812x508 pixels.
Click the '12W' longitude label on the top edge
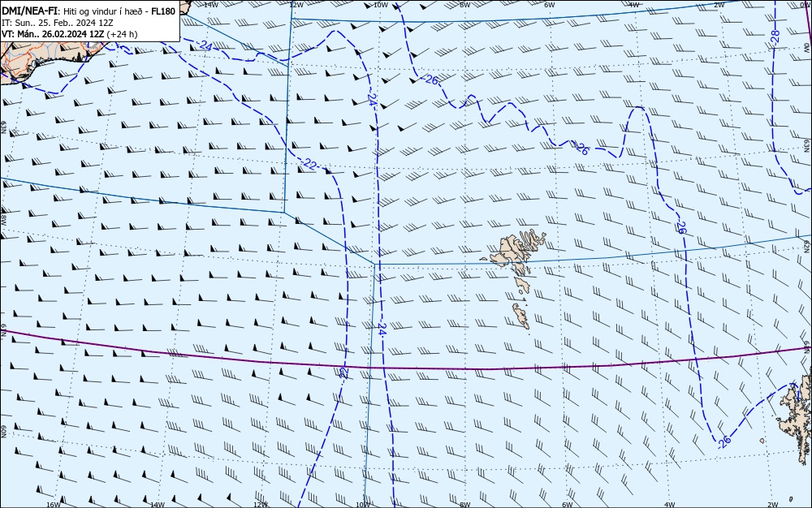tap(296, 5)
